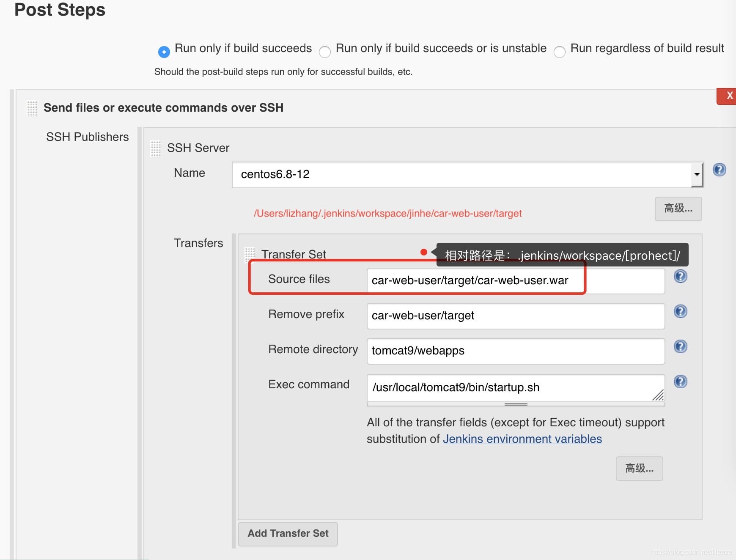Open the SSH Server Name dropdown
Image resolution: width=736 pixels, height=560 pixels.
(697, 175)
